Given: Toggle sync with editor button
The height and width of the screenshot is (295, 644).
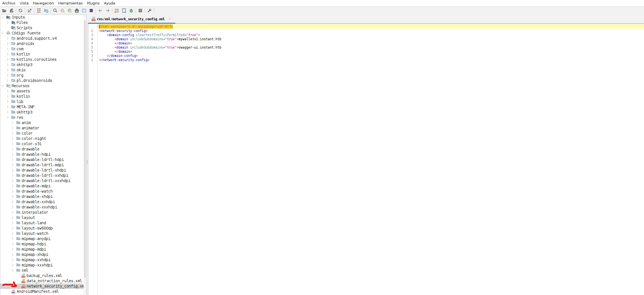Looking at the screenshot, I should point(39,11).
